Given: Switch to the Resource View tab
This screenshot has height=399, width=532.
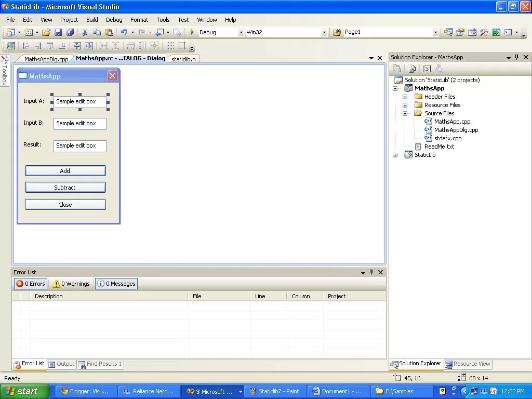Looking at the screenshot, I should pos(468,364).
